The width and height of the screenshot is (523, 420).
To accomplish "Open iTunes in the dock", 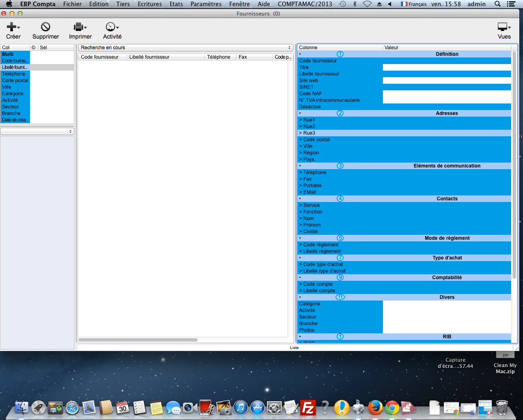I will (241, 408).
